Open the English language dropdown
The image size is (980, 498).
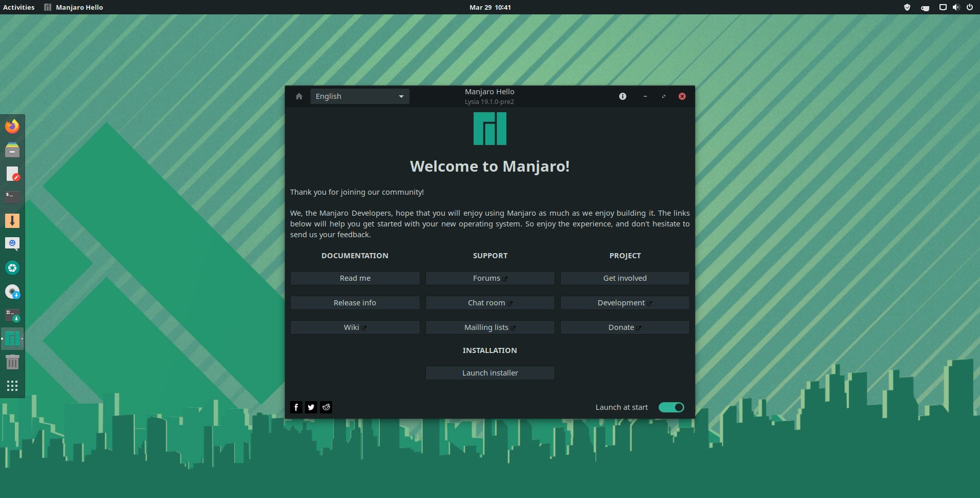point(360,96)
